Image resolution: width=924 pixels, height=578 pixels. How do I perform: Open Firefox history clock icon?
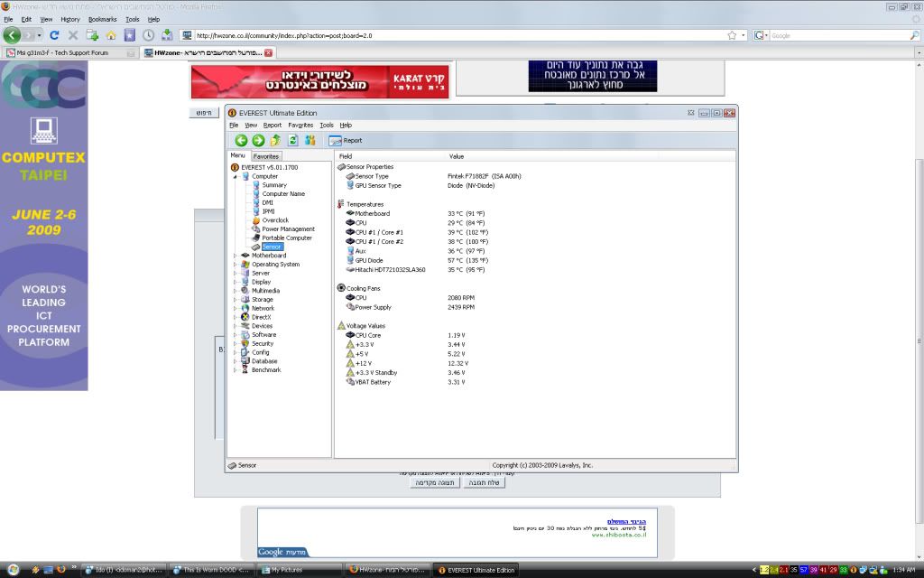[x=149, y=35]
